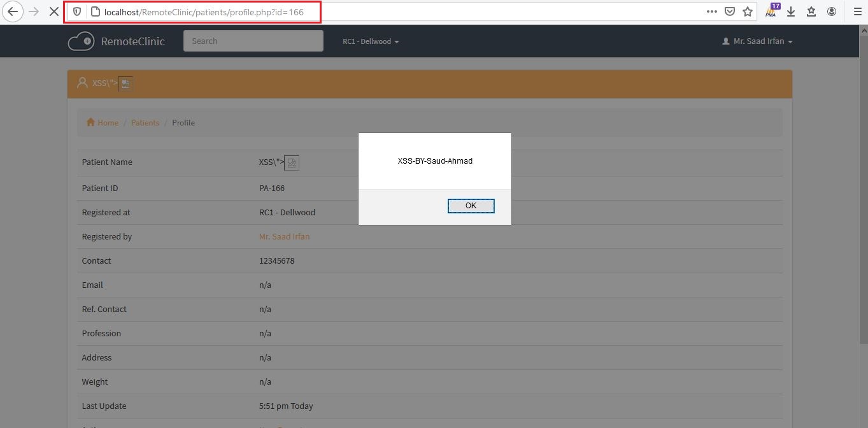Click the user silhouette icon in navbar
This screenshot has width=868, height=428.
click(x=726, y=41)
